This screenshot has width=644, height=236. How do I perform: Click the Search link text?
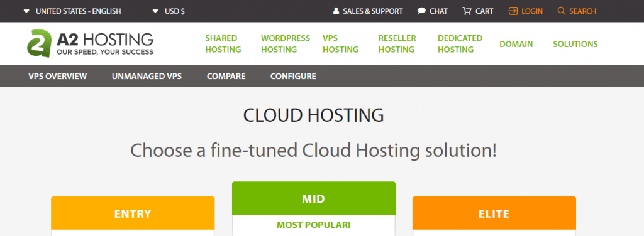(582, 11)
